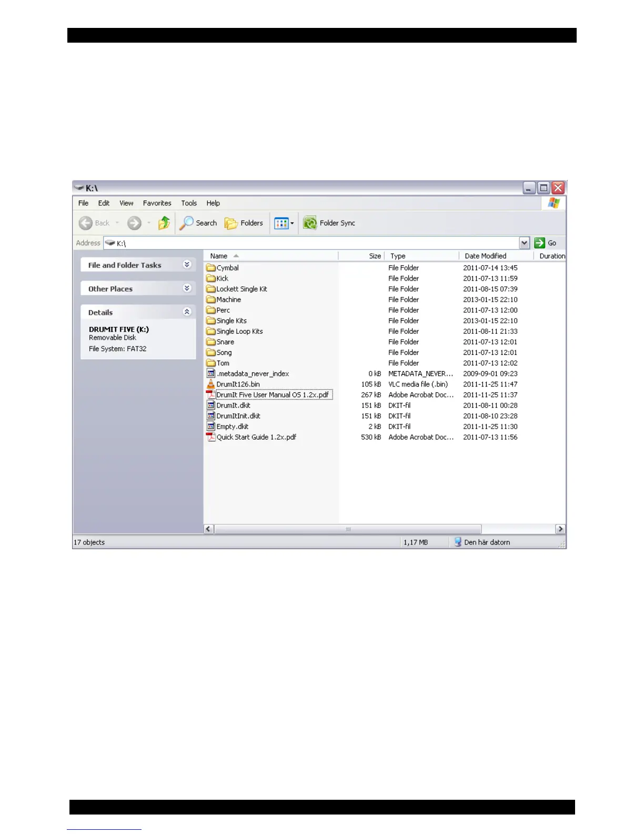This screenshot has width=644, height=834.
Task: Go back with the Back arrow button
Action: 94,223
